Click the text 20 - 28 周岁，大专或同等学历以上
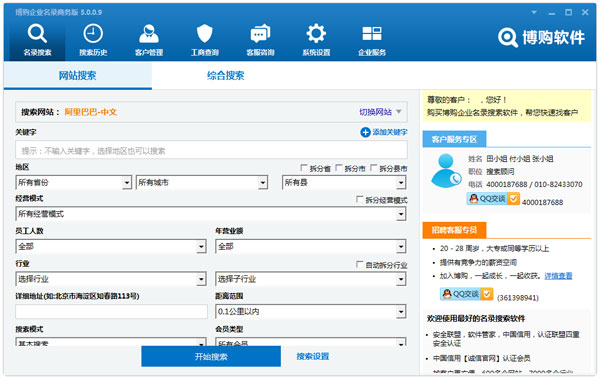Image resolution: width=600 pixels, height=378 pixels. click(x=494, y=249)
